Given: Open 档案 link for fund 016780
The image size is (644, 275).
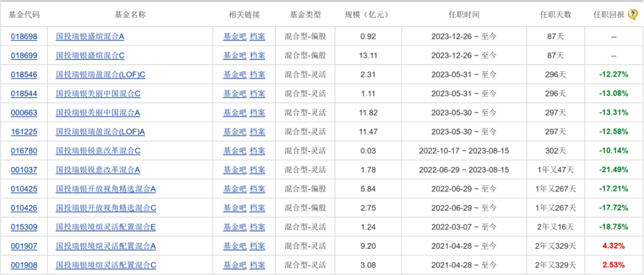Looking at the screenshot, I should pyautogui.click(x=257, y=151).
